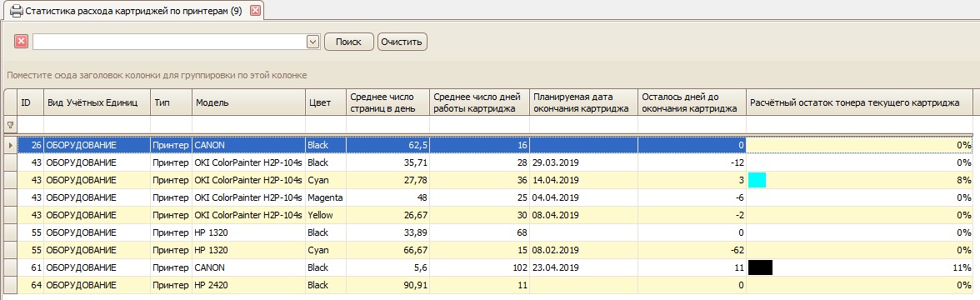This screenshot has height=300, width=980.
Task: Sort by the Цвет column header
Action: (326, 102)
